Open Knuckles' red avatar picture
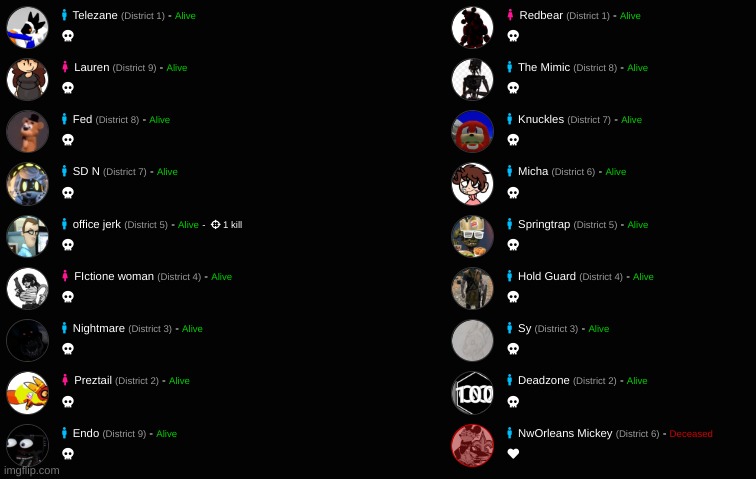The height and width of the screenshot is (479, 756). (x=472, y=131)
